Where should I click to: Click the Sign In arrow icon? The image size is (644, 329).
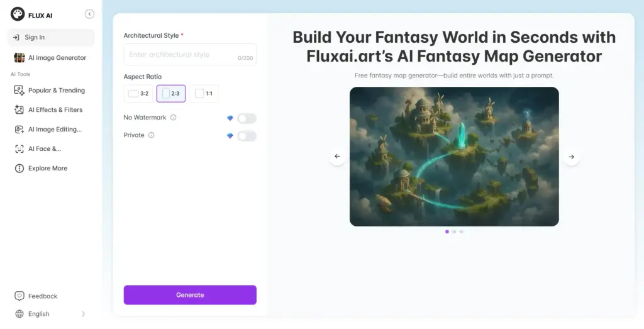[x=16, y=37]
